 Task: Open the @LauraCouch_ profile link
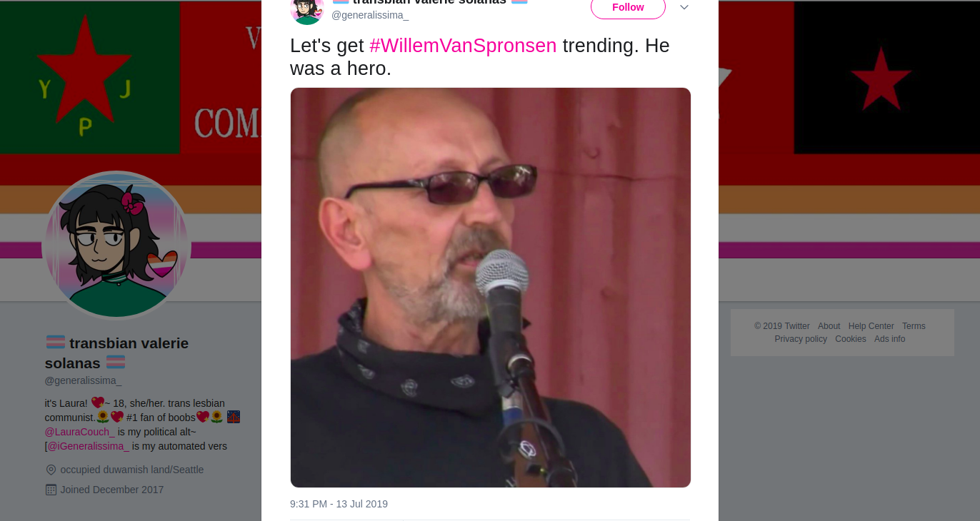coord(80,432)
